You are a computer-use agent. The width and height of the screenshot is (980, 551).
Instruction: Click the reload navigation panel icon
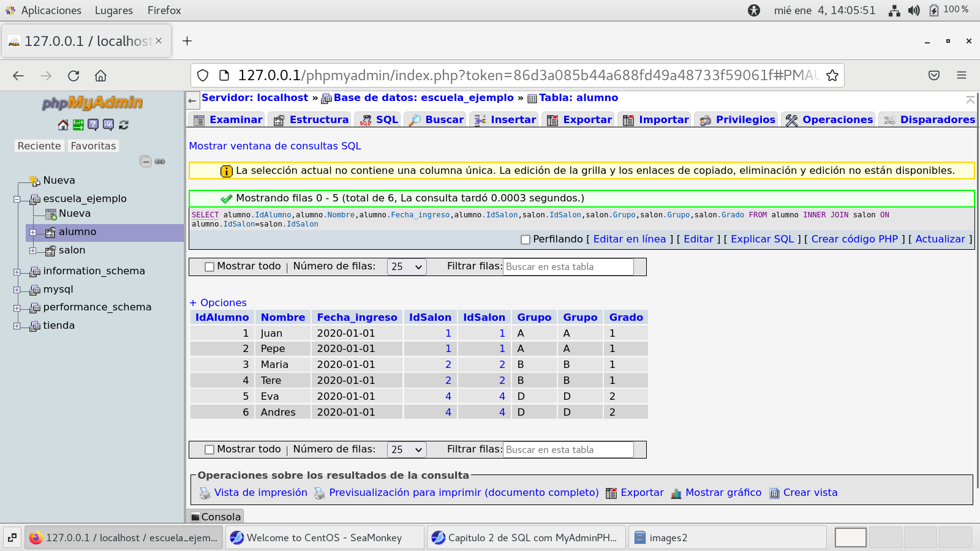[x=124, y=125]
